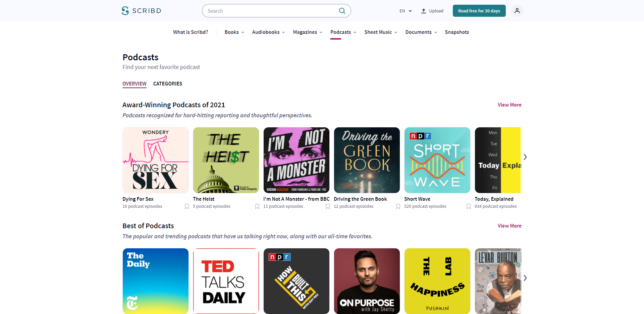Open the Magazines dropdown
644x314 pixels.
308,32
